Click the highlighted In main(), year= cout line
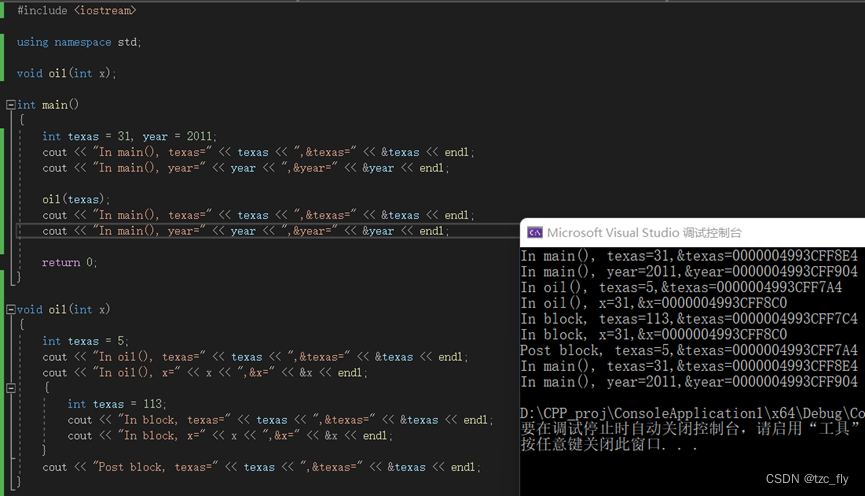The image size is (865, 496). coord(246,231)
